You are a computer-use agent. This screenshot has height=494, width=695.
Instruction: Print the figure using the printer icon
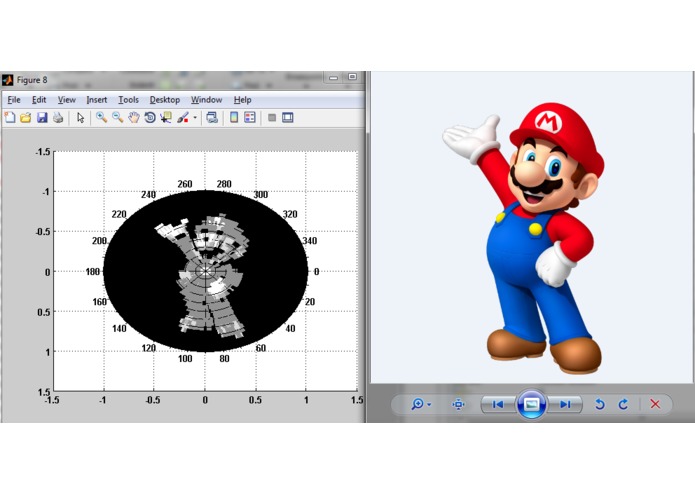pos(58,117)
